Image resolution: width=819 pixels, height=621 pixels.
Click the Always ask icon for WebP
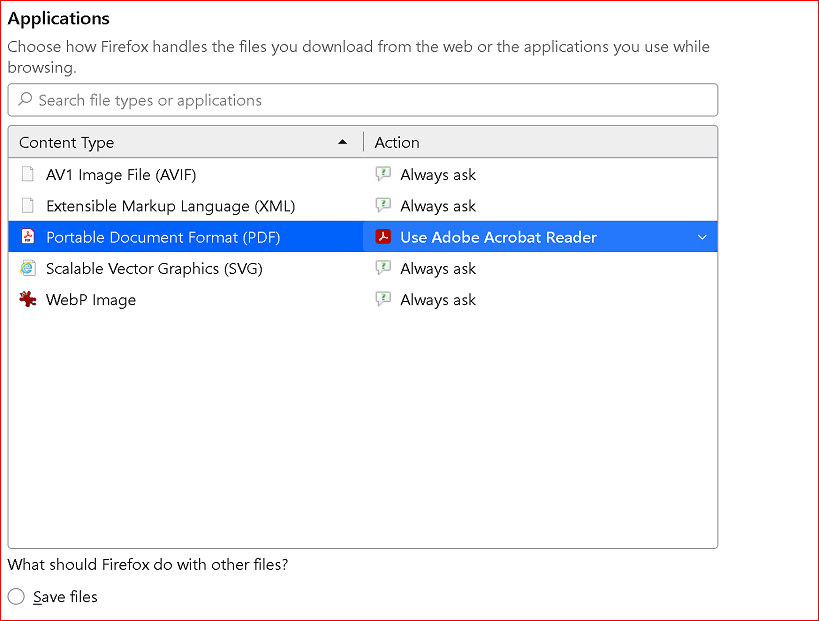coord(383,299)
